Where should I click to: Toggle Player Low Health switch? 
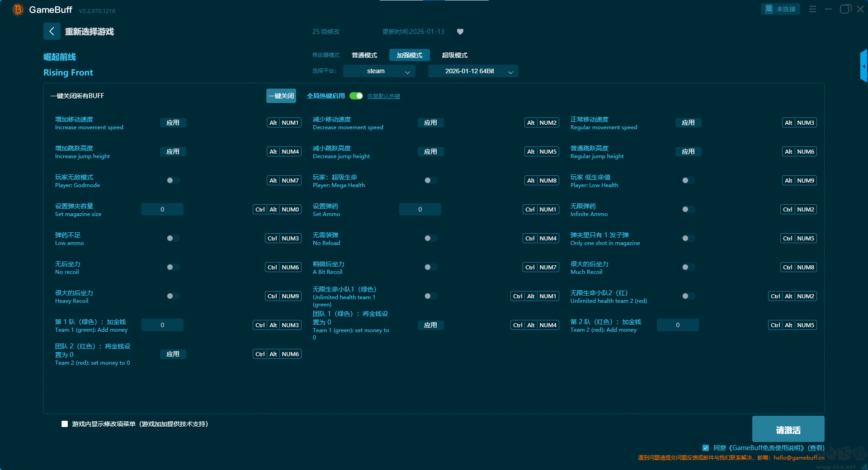click(688, 180)
